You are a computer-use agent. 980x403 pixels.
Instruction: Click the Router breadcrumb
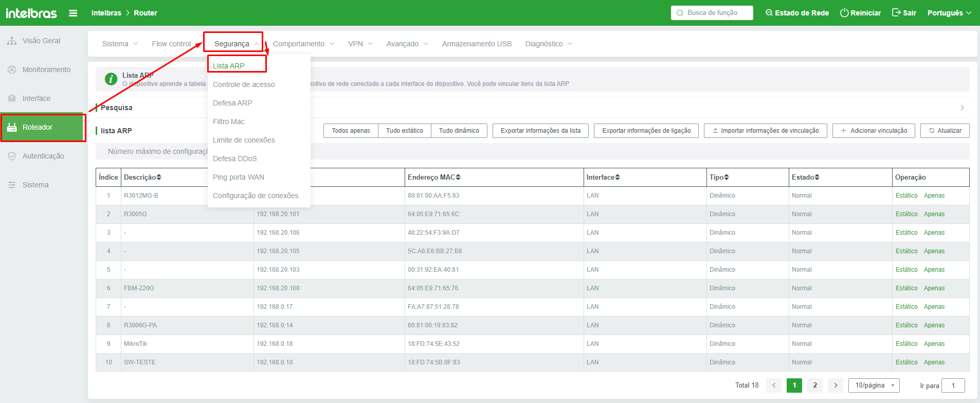coord(146,13)
